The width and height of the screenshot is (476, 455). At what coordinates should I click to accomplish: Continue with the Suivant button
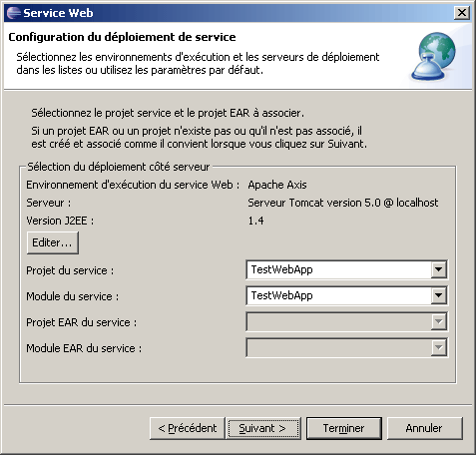click(263, 428)
